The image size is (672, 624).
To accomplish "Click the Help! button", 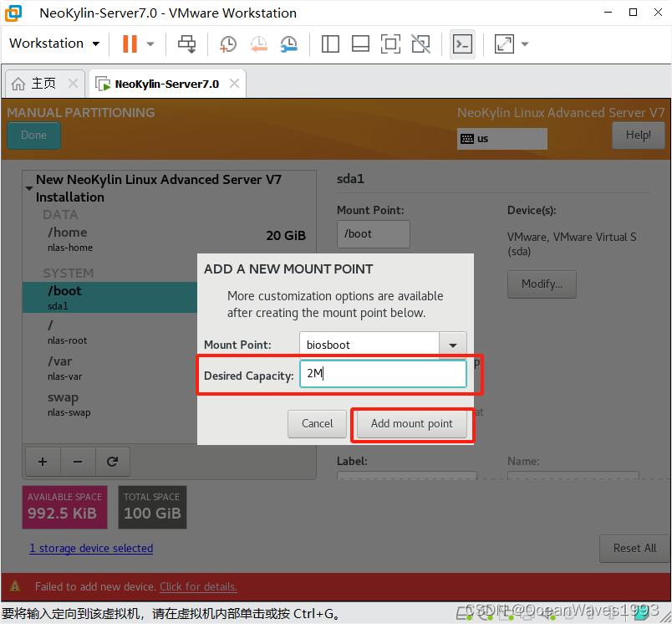I will 638,136.
